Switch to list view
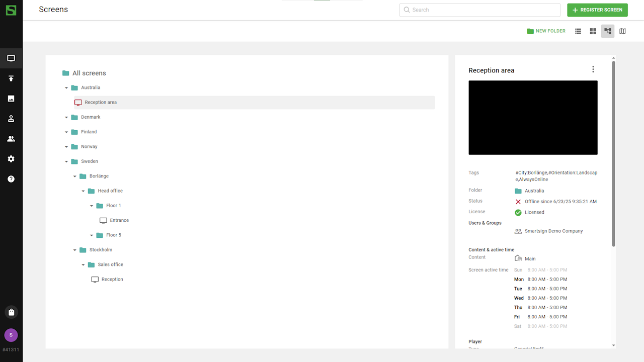The height and width of the screenshot is (362, 644). [578, 31]
